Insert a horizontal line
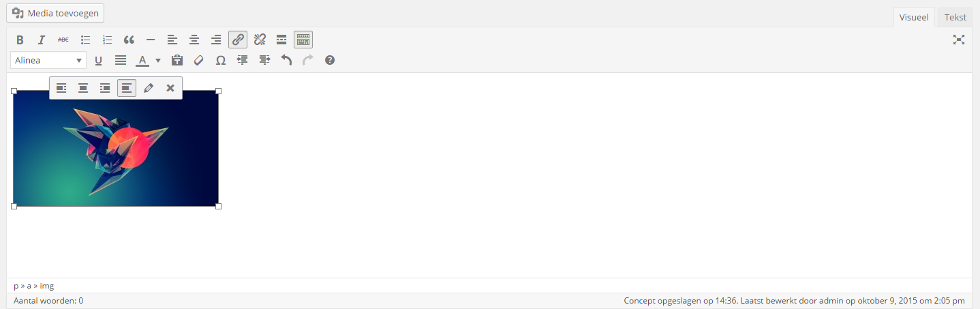The image size is (980, 309). coord(151,40)
